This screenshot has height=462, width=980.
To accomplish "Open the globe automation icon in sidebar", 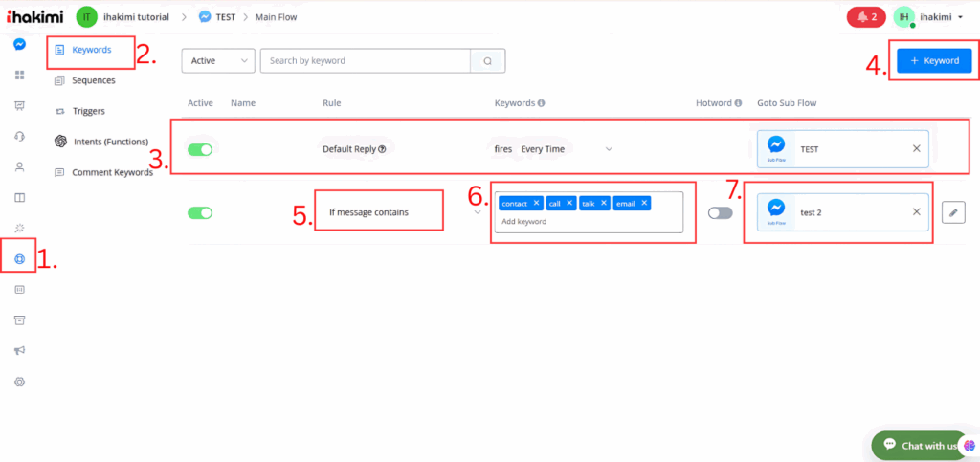I will click(x=19, y=259).
